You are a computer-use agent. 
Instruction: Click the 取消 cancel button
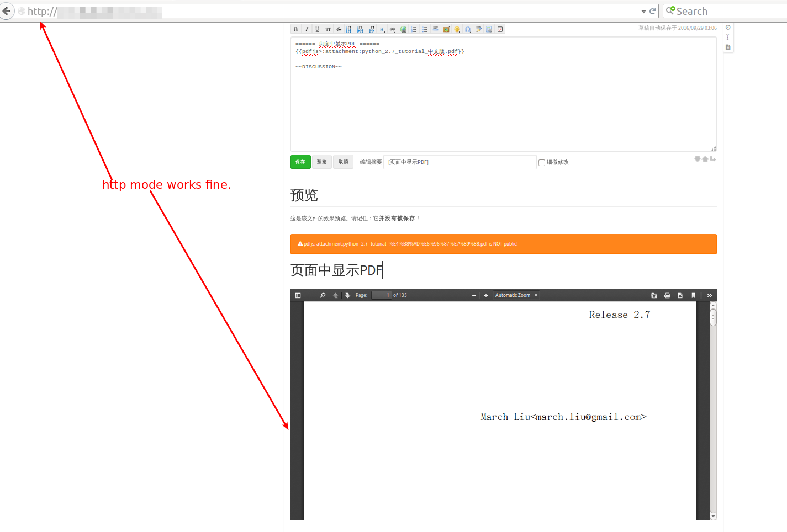[x=344, y=162]
